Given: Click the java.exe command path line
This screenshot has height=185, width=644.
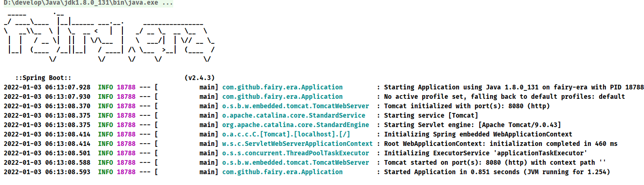Looking at the screenshot, I should (x=88, y=3).
